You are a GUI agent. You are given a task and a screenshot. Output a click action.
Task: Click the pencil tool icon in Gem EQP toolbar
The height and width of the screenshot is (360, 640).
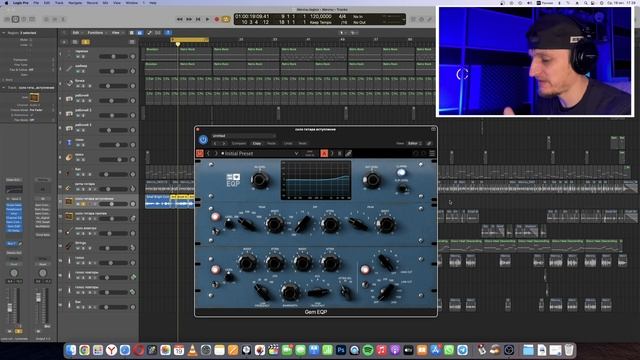(x=349, y=153)
